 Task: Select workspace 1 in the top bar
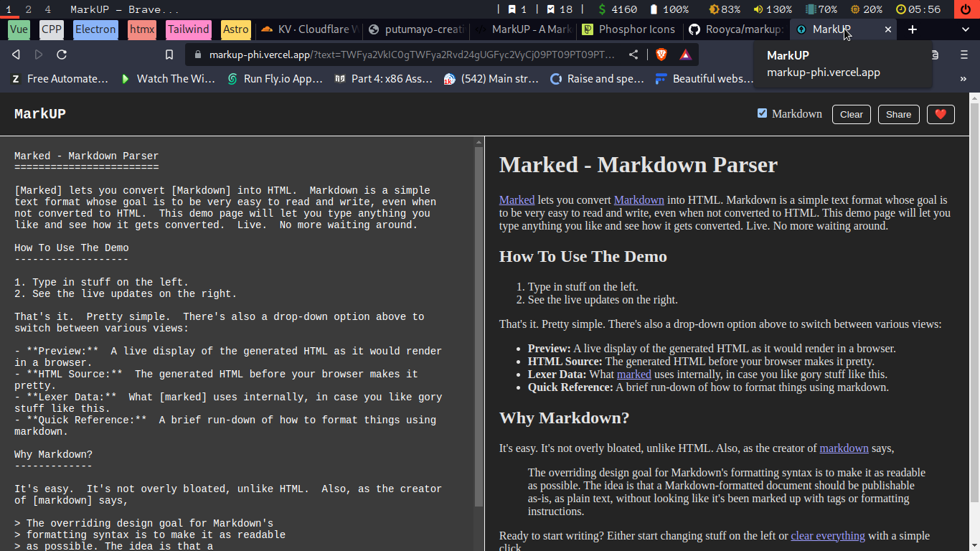coord(9,9)
